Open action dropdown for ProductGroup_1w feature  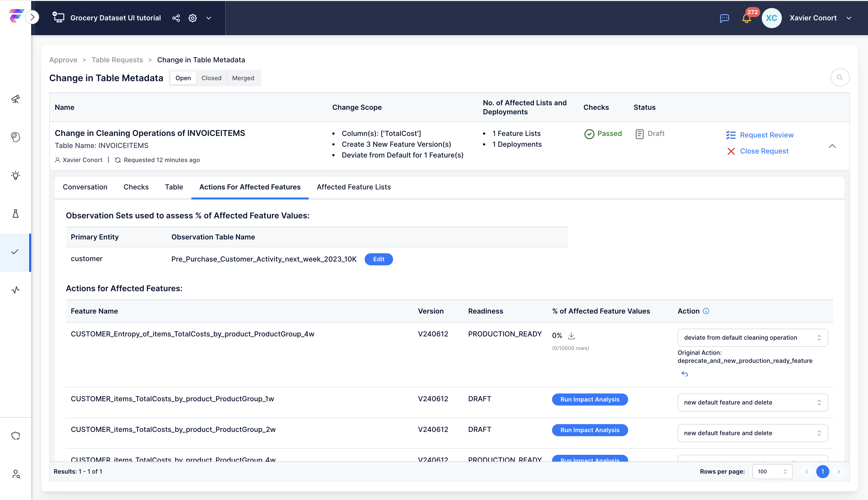coord(753,403)
